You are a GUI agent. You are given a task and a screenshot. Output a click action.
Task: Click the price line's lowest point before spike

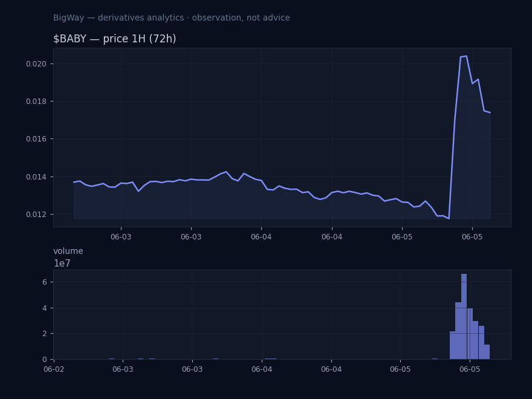pos(449,218)
